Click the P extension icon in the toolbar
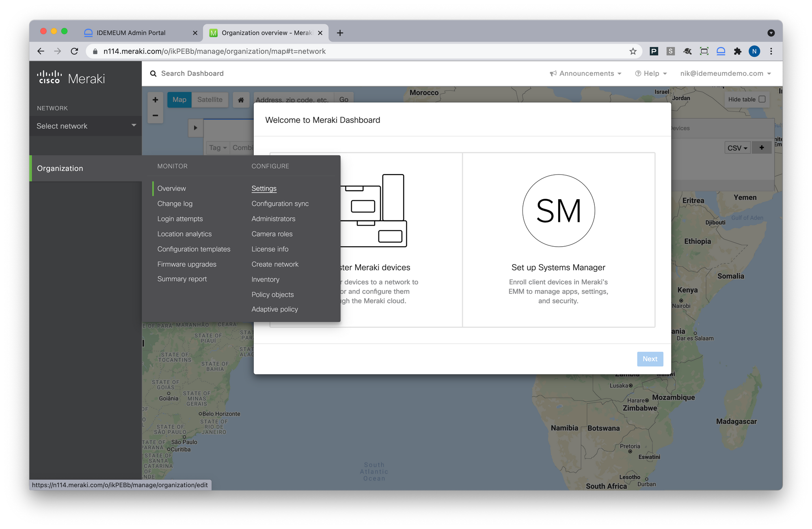 654,51
